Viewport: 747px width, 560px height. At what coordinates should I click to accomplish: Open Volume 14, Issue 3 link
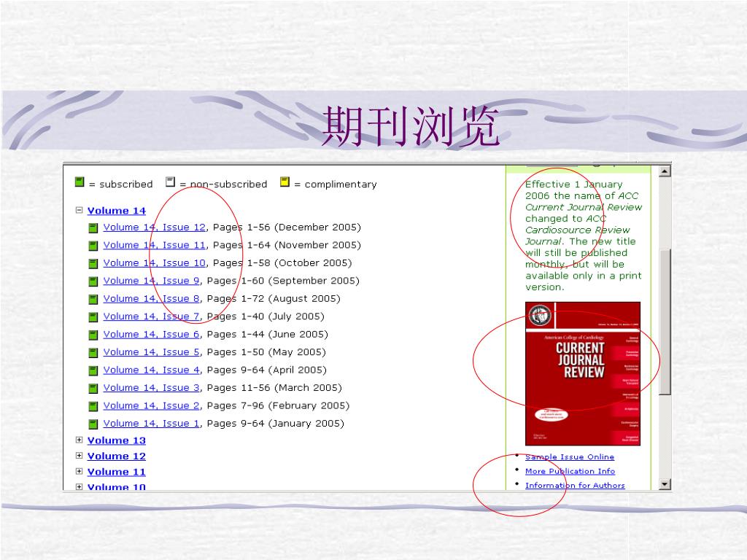(x=152, y=388)
